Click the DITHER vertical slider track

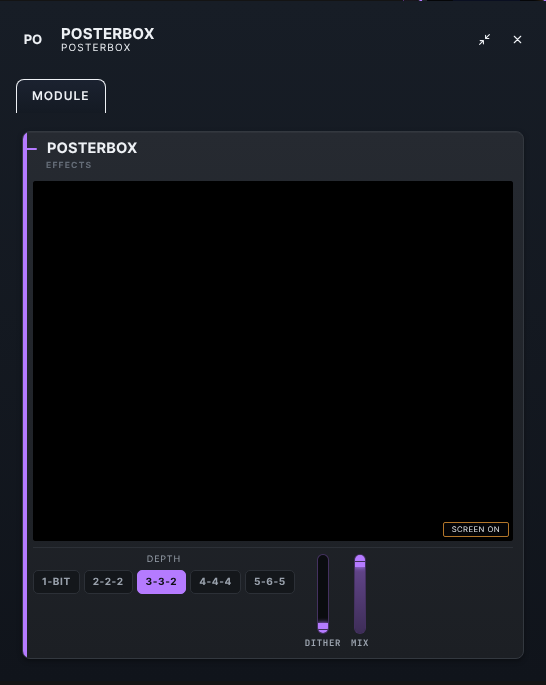(x=323, y=593)
